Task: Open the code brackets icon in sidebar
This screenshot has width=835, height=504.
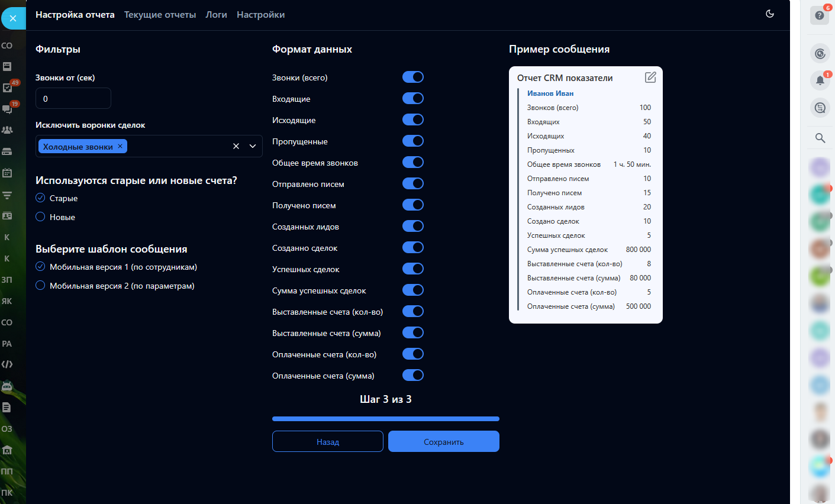Action: [x=7, y=364]
